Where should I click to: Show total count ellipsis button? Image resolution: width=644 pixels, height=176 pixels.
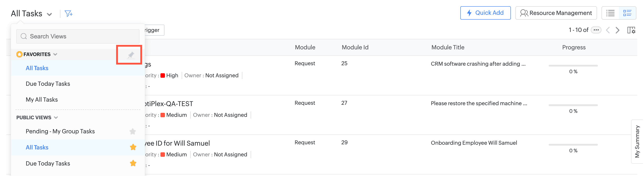596,30
